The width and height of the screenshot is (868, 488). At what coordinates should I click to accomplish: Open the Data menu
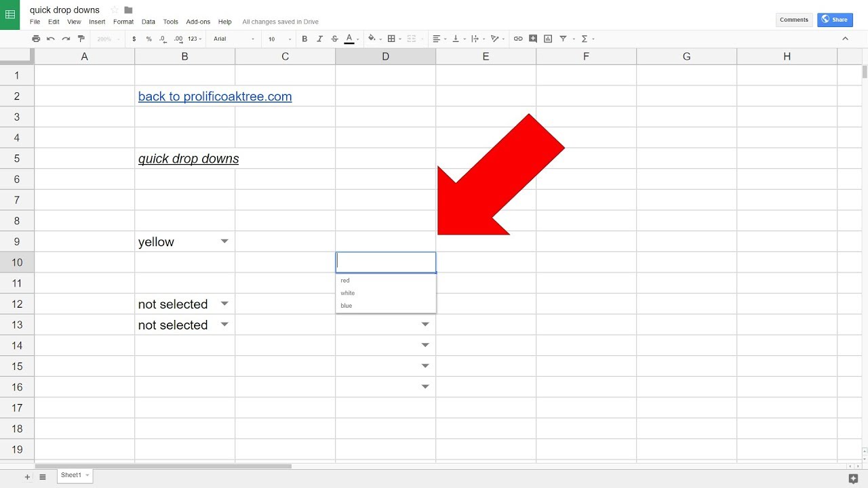(x=148, y=22)
